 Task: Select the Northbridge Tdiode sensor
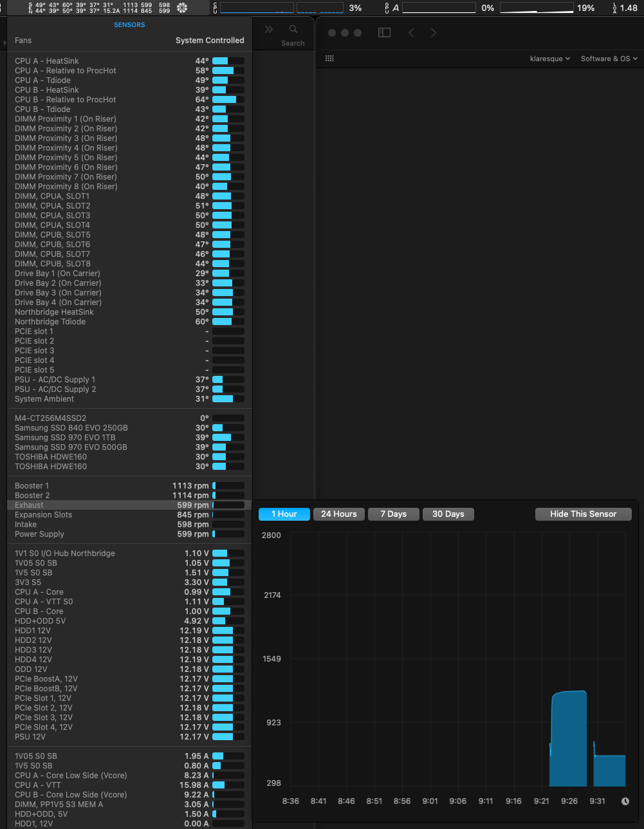tap(129, 322)
